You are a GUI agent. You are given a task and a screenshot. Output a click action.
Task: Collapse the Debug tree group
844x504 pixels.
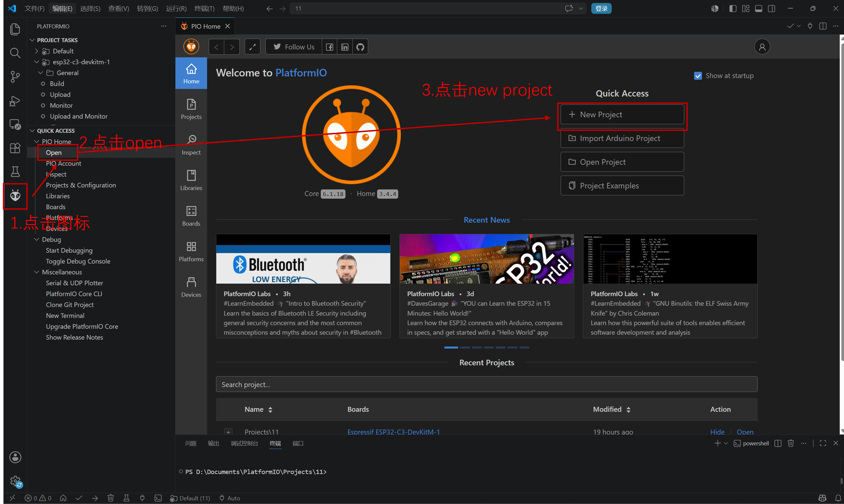37,239
